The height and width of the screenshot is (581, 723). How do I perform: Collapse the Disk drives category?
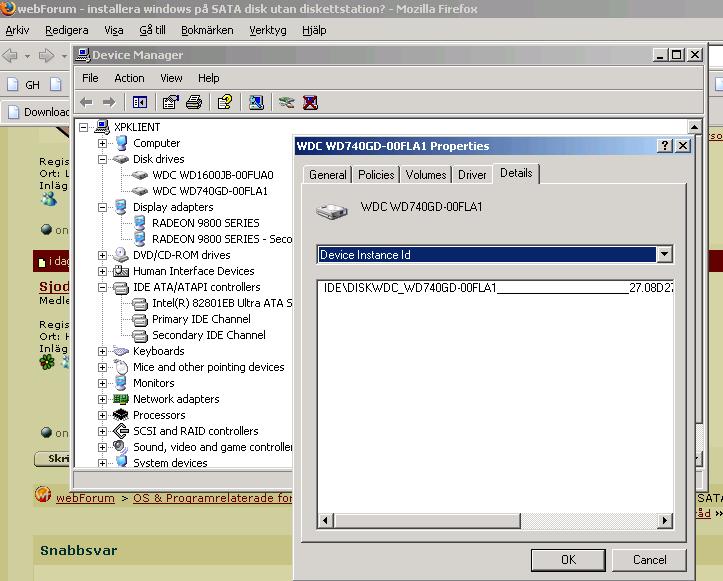pyautogui.click(x=102, y=160)
